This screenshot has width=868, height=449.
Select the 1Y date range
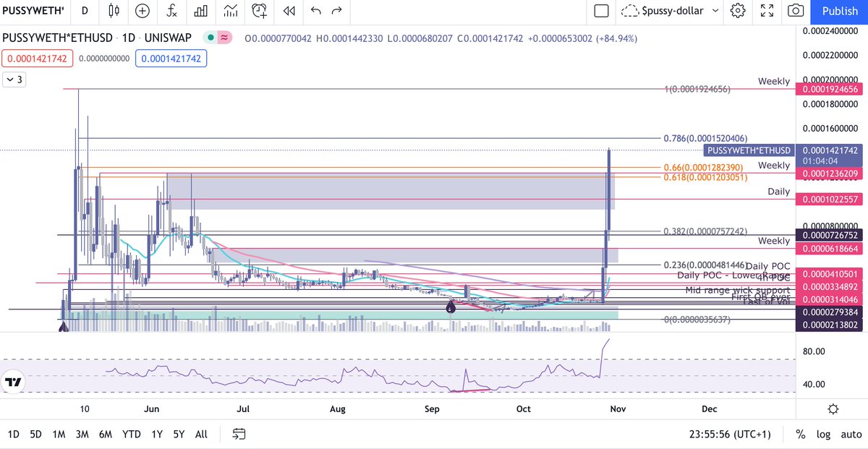coord(157,435)
